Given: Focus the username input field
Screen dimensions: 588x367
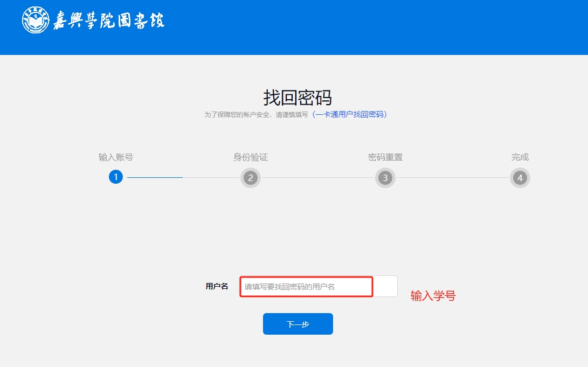Looking at the screenshot, I should click(x=318, y=286).
